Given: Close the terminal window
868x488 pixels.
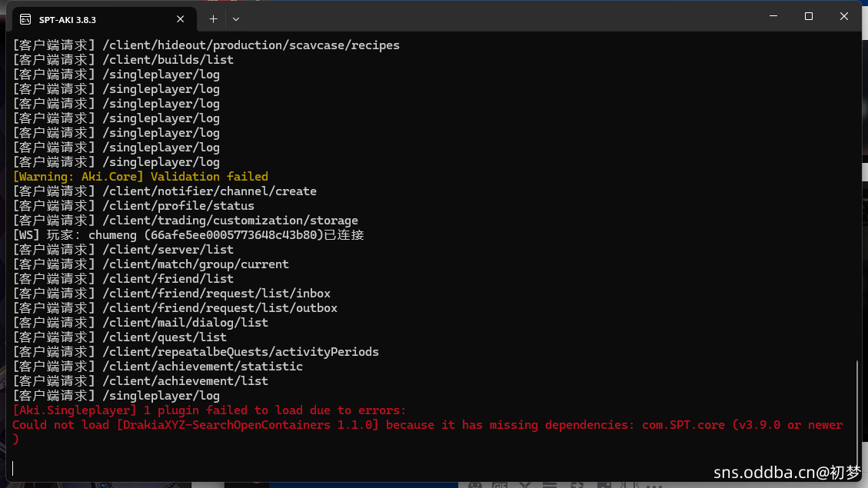Looking at the screenshot, I should pyautogui.click(x=843, y=16).
